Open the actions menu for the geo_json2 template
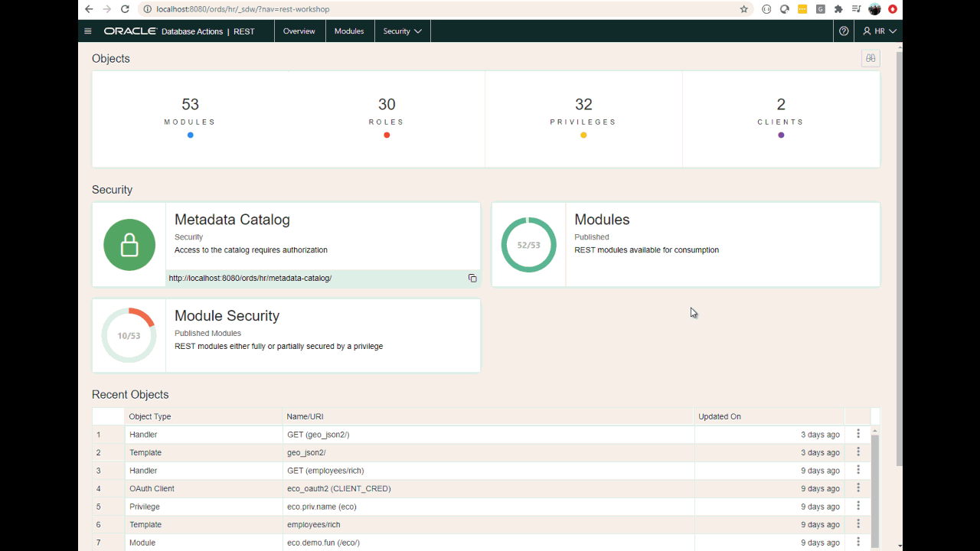 click(x=858, y=452)
